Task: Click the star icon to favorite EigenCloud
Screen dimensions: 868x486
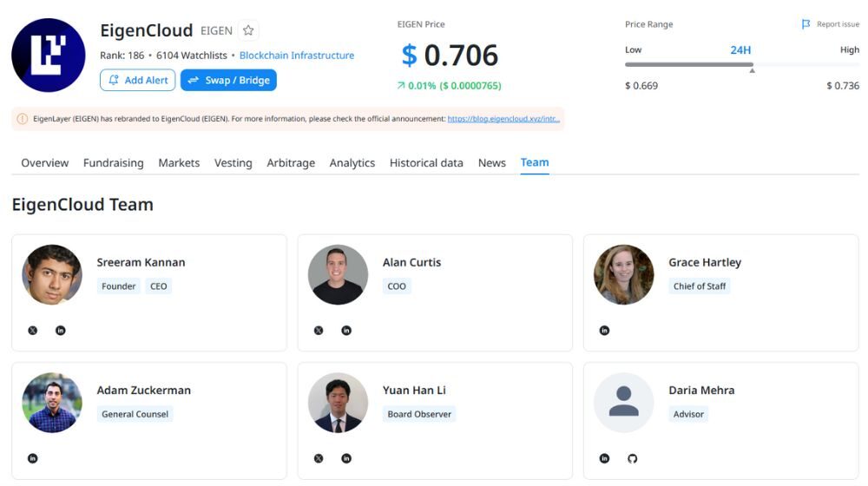Action: (248, 31)
